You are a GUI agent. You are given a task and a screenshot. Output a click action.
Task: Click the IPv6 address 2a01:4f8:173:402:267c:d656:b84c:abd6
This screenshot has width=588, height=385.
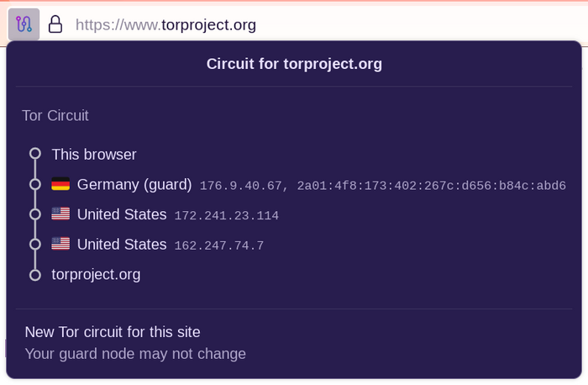pyautogui.click(x=431, y=186)
